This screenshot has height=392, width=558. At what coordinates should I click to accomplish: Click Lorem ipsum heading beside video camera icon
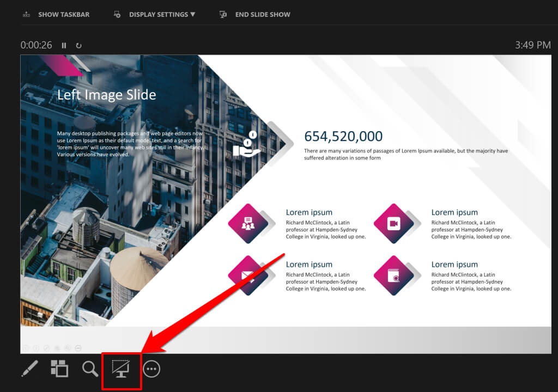pyautogui.click(x=454, y=212)
